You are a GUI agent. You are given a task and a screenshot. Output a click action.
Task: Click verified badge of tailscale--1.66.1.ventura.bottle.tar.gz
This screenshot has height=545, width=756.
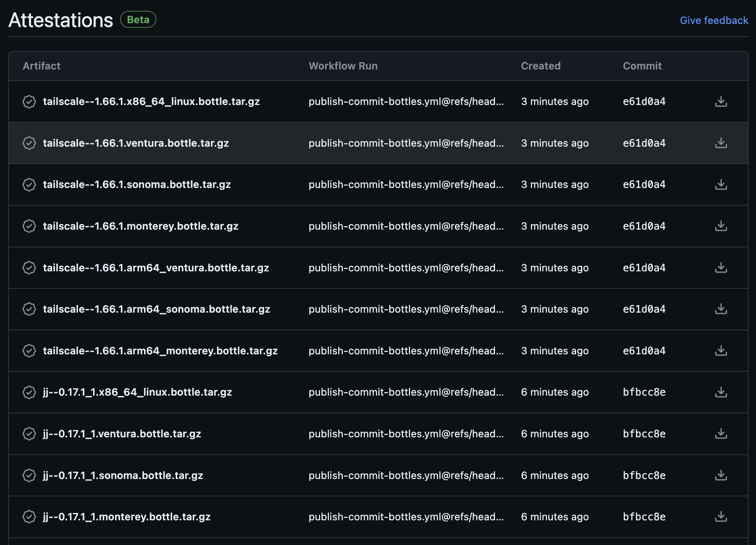point(29,143)
